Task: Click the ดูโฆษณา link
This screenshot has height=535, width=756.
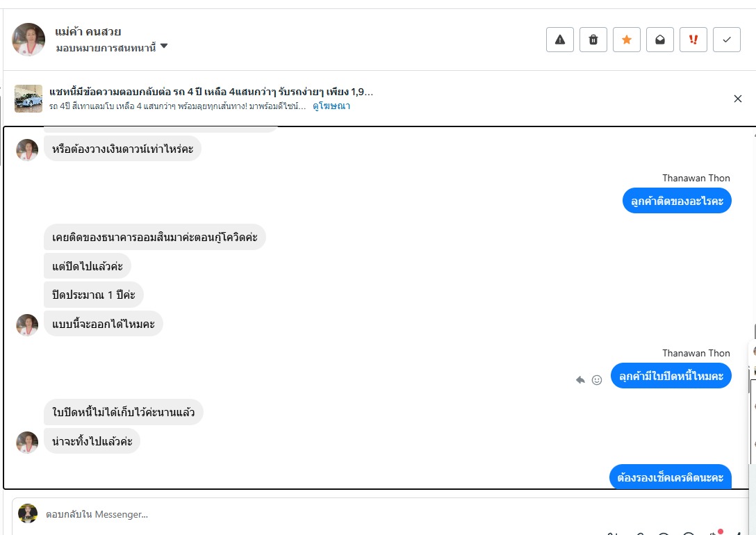Action: (331, 106)
